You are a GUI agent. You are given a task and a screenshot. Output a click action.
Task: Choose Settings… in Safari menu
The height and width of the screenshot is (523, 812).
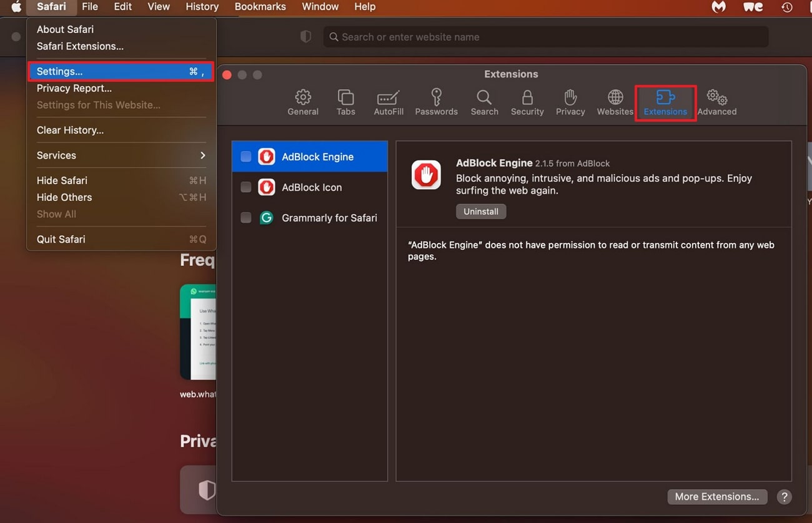(121, 71)
